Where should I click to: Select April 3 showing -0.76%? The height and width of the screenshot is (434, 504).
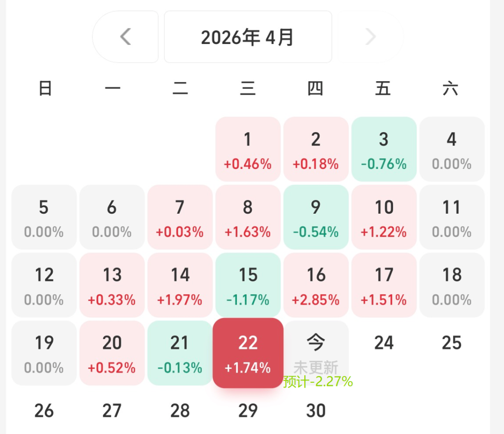[384, 149]
